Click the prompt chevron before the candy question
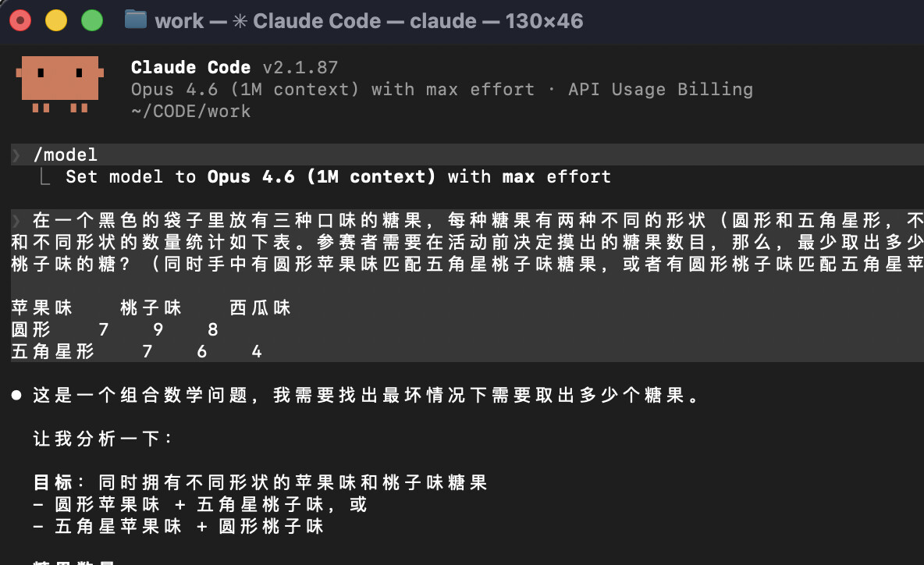The image size is (924, 565). [16, 220]
